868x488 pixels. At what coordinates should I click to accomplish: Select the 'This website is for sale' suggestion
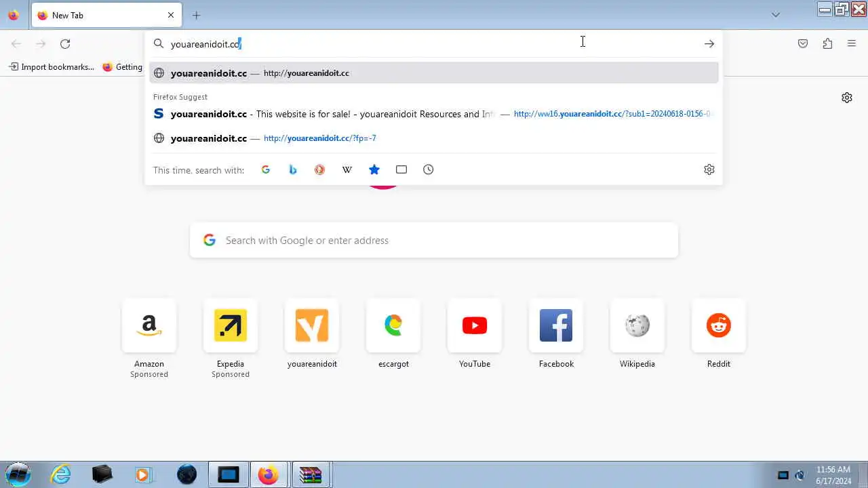click(x=434, y=114)
